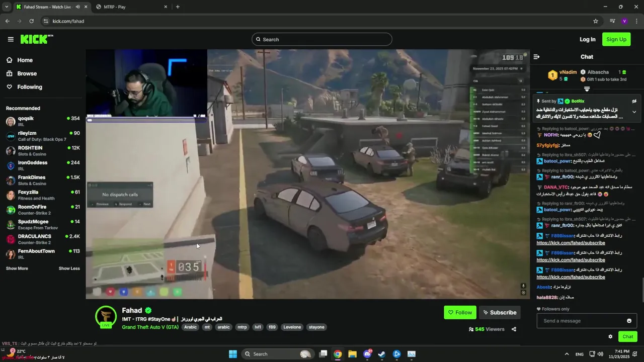Hide the pinned BotRix message
This screenshot has height=362, width=644.
tap(634, 101)
